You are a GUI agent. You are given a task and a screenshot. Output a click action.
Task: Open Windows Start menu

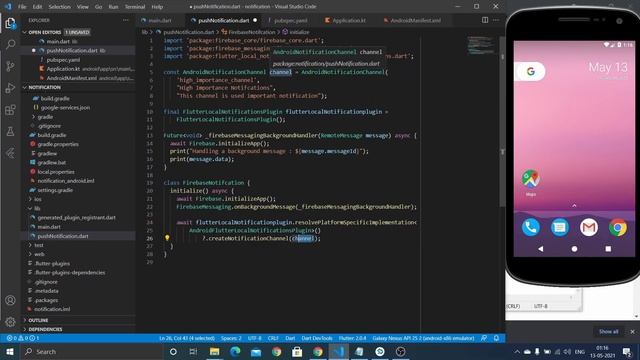click(x=10, y=351)
